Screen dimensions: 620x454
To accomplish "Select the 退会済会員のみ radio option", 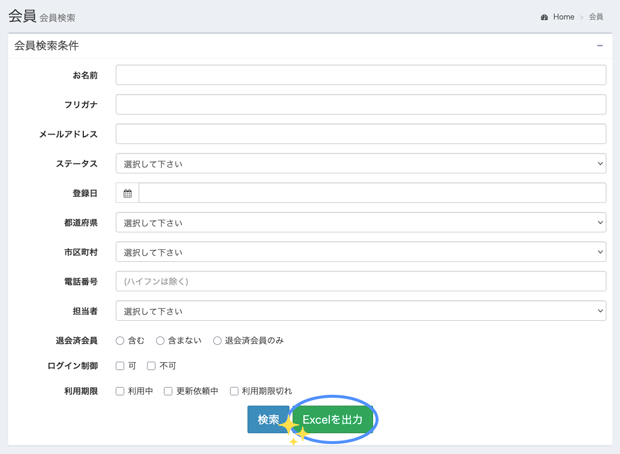I will [x=217, y=340].
